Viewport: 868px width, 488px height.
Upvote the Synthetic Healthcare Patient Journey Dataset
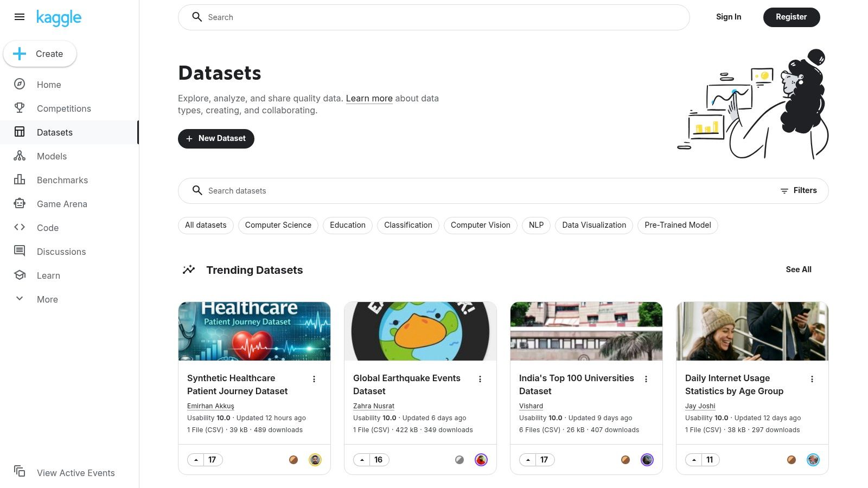(196, 459)
